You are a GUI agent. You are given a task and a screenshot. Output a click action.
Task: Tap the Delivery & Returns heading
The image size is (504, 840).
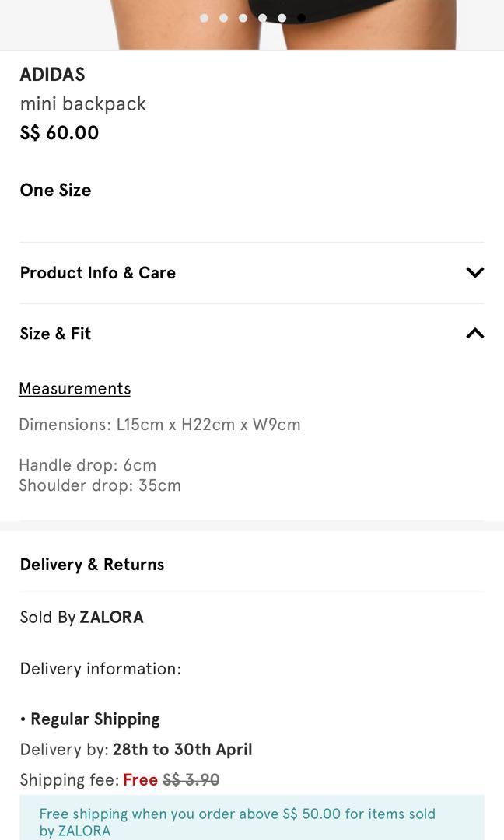tap(92, 564)
